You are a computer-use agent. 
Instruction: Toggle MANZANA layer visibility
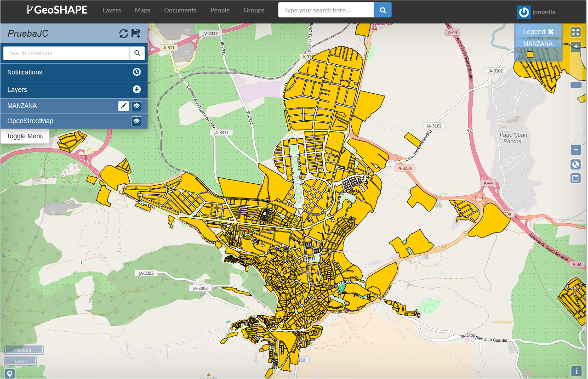click(137, 106)
